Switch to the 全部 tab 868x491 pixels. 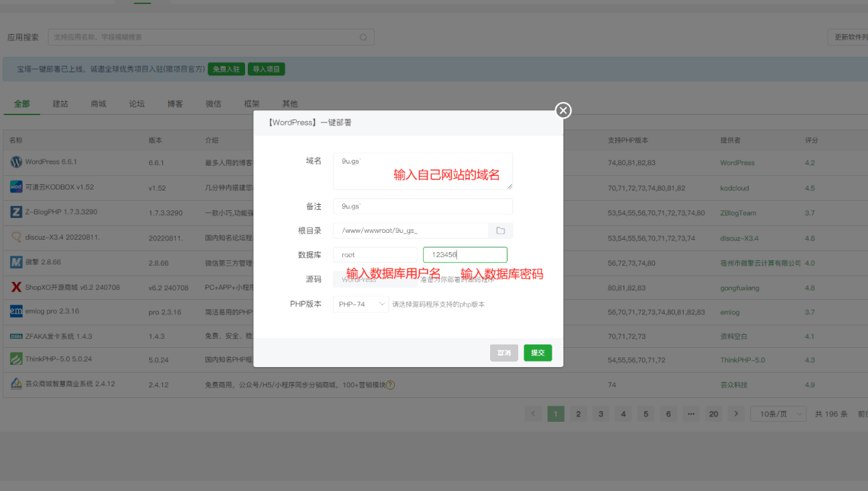22,104
